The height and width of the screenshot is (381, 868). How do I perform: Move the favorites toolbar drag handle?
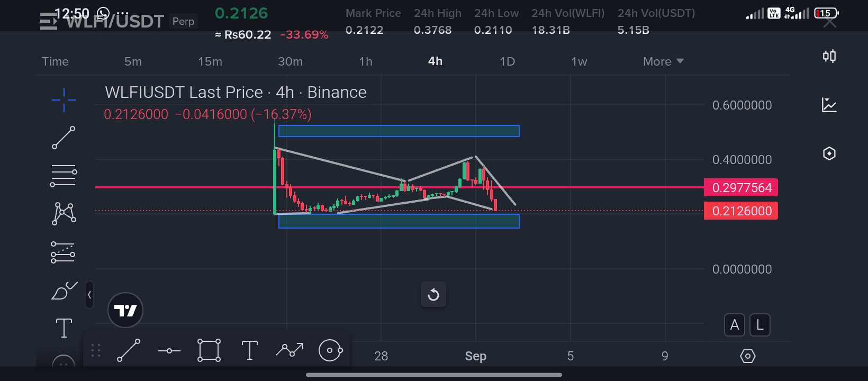96,350
